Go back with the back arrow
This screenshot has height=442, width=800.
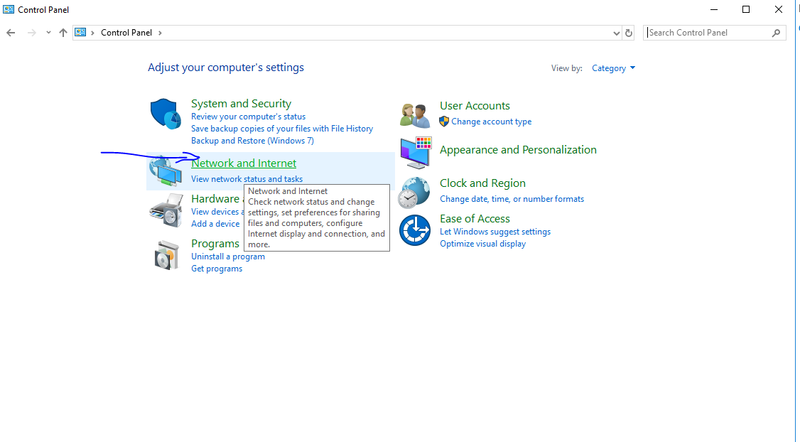tap(11, 33)
